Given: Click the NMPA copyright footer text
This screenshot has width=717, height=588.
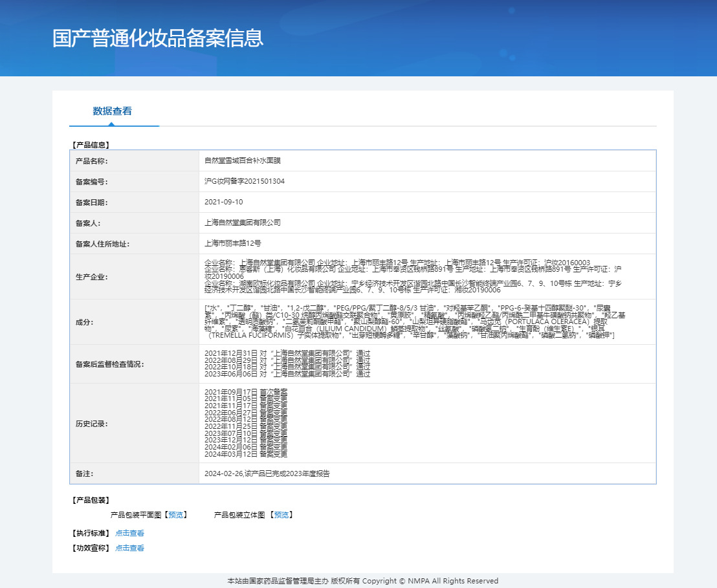Looking at the screenshot, I should tap(362, 581).
